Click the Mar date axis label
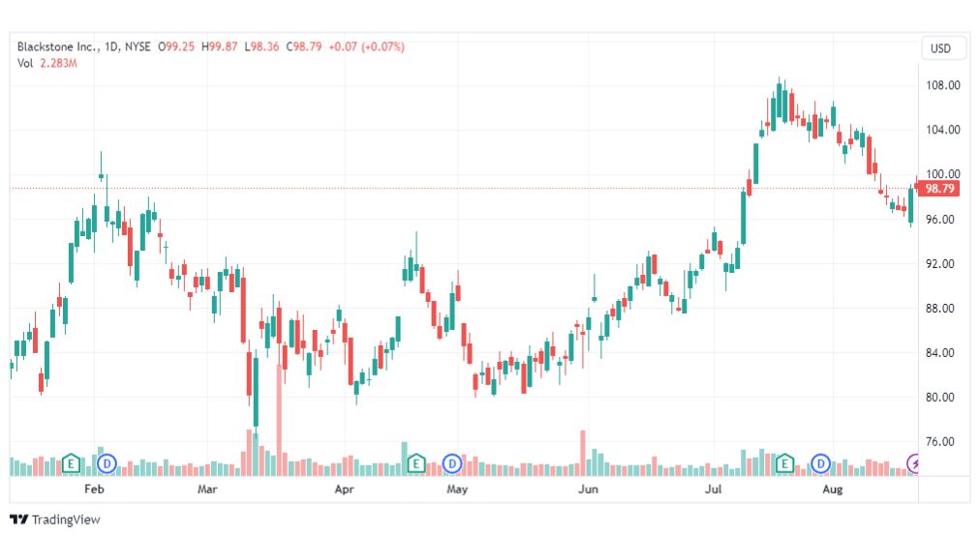The image size is (980, 537). point(207,489)
